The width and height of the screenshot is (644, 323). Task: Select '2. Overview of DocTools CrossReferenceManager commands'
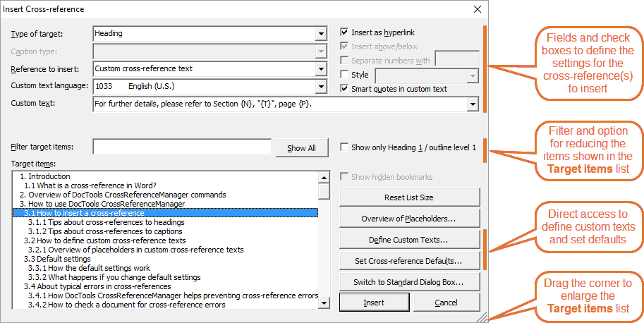tap(165, 195)
